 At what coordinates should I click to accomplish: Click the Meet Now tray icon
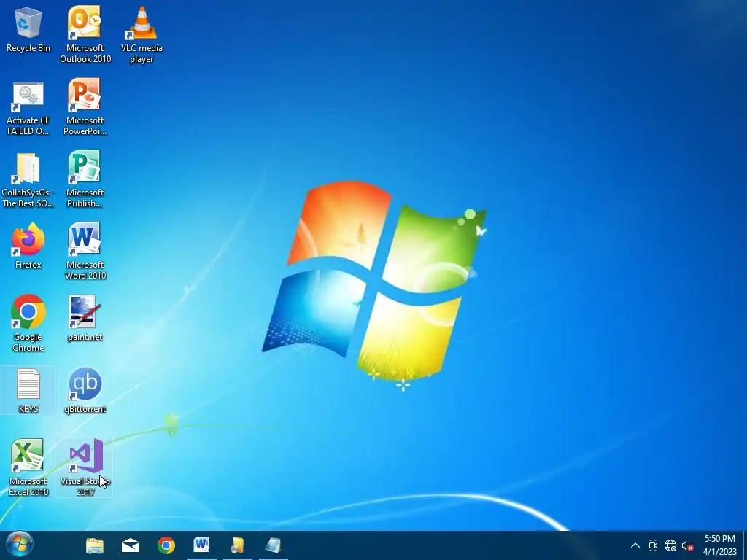(653, 545)
